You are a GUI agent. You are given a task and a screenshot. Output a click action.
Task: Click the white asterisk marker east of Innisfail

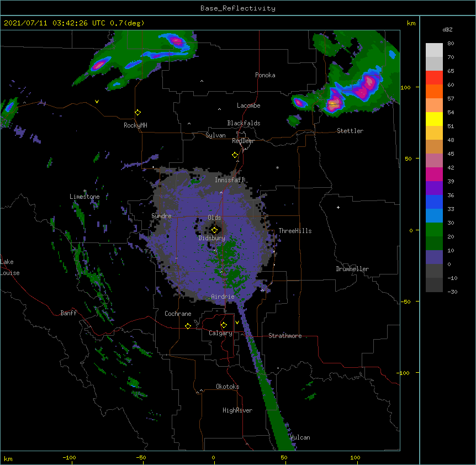(277, 167)
